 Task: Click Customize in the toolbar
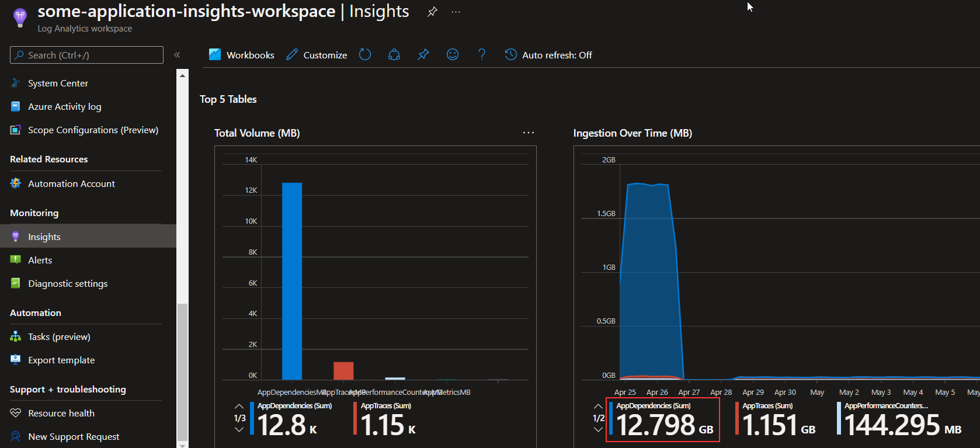click(x=317, y=55)
